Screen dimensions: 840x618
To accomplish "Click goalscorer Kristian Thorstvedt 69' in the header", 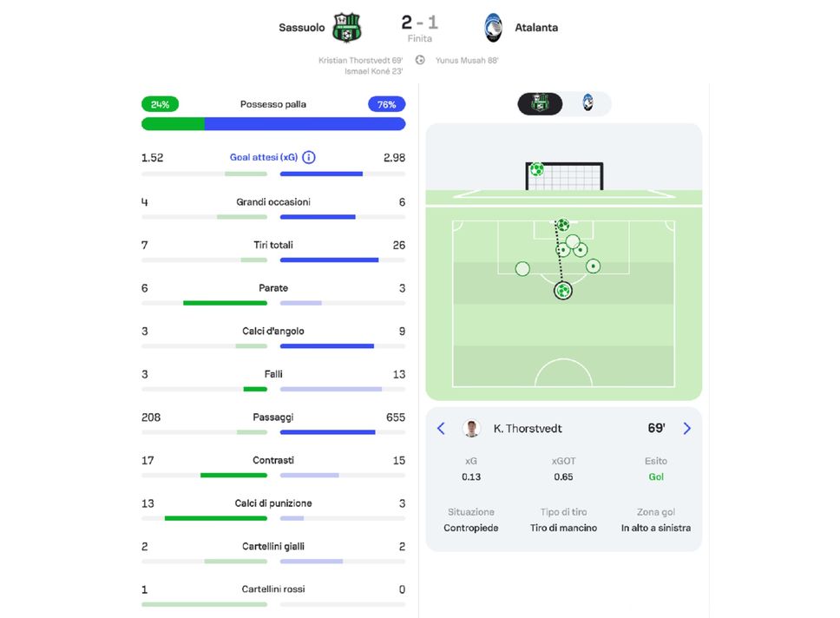I will [x=360, y=61].
